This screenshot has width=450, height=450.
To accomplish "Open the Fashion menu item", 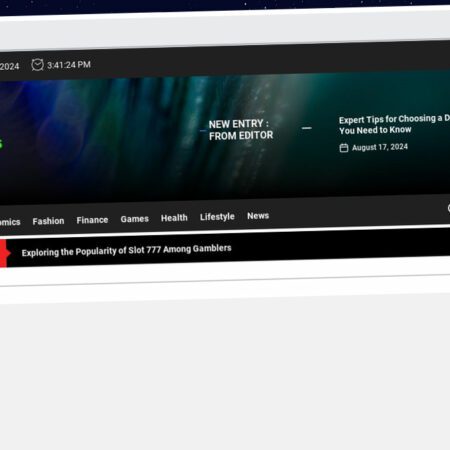I will click(x=48, y=221).
